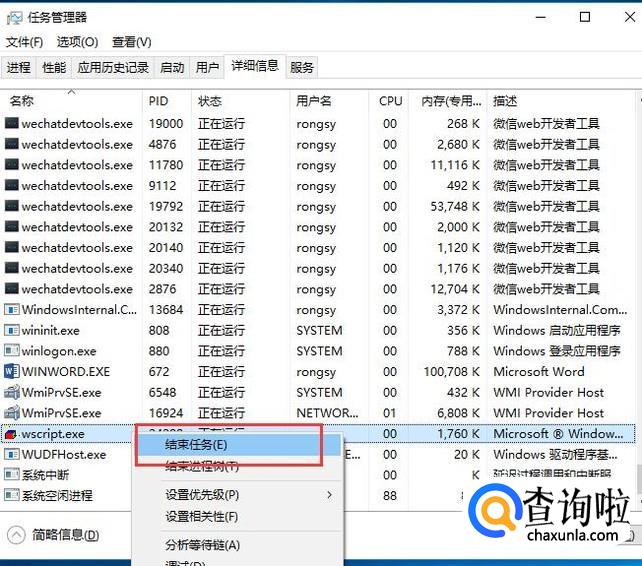Click the 100,708 K memory value

[x=452, y=371]
